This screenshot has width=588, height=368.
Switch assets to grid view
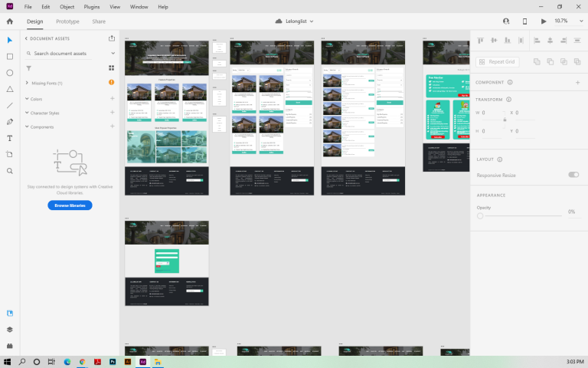pyautogui.click(x=111, y=67)
